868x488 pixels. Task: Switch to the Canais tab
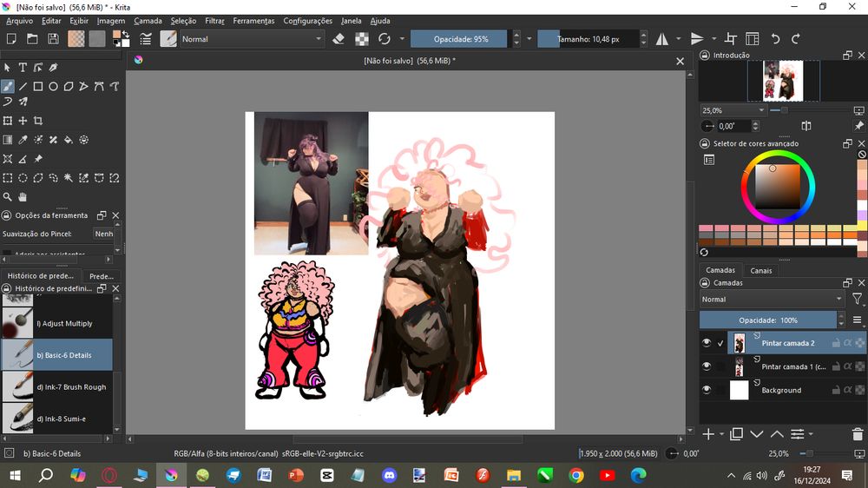click(x=760, y=270)
